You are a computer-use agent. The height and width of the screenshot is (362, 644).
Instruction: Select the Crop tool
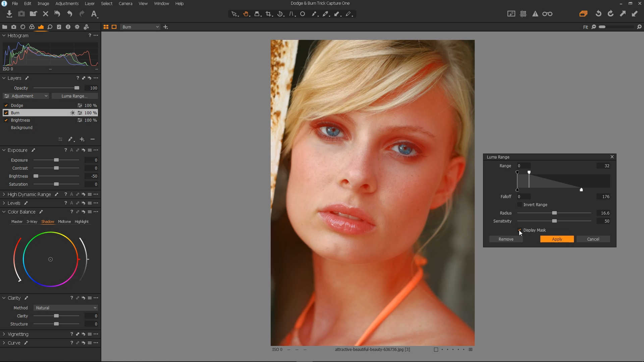pyautogui.click(x=268, y=14)
